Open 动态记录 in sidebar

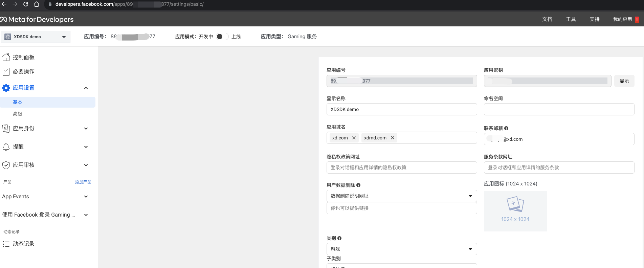(23, 244)
